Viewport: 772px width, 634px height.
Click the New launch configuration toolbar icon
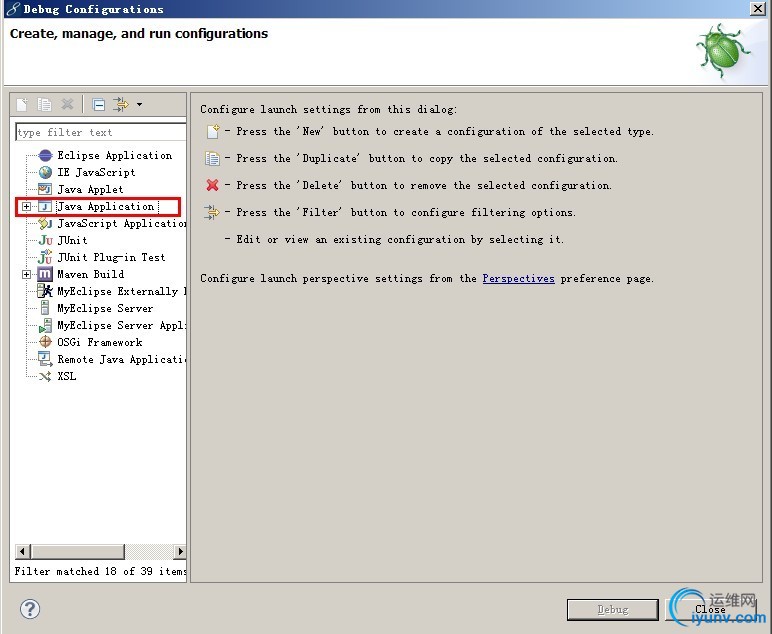tap(22, 104)
